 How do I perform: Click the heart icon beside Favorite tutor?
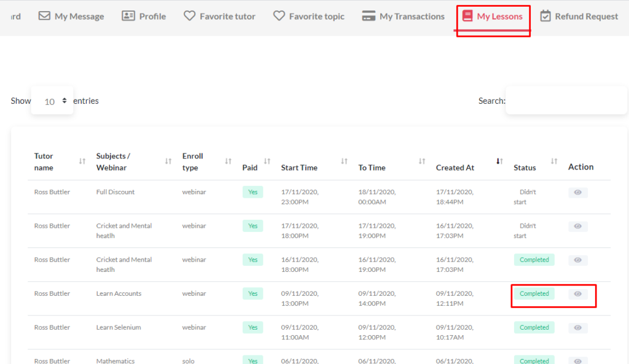click(x=190, y=16)
